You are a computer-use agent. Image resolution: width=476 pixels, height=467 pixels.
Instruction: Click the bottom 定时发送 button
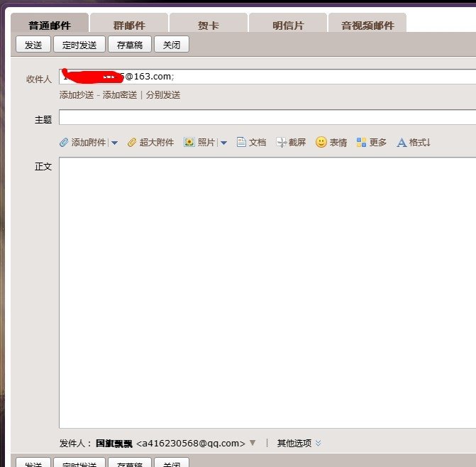79,463
